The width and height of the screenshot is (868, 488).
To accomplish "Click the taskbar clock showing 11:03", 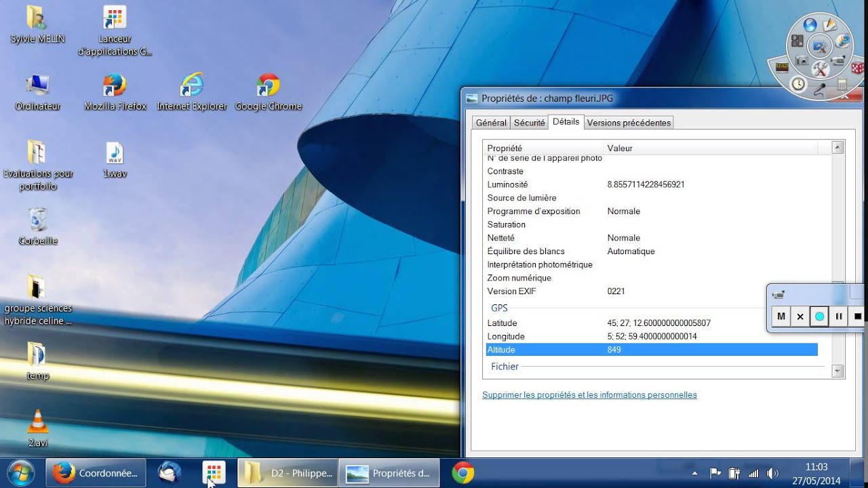I will pyautogui.click(x=816, y=473).
